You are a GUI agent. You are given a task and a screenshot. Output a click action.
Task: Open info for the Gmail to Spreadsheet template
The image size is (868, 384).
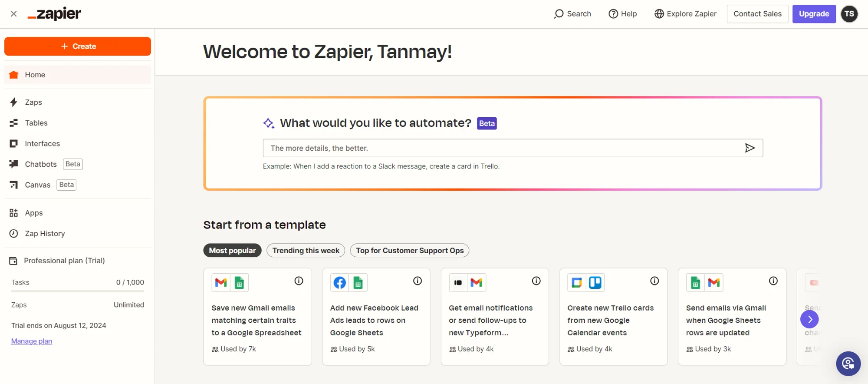299,281
